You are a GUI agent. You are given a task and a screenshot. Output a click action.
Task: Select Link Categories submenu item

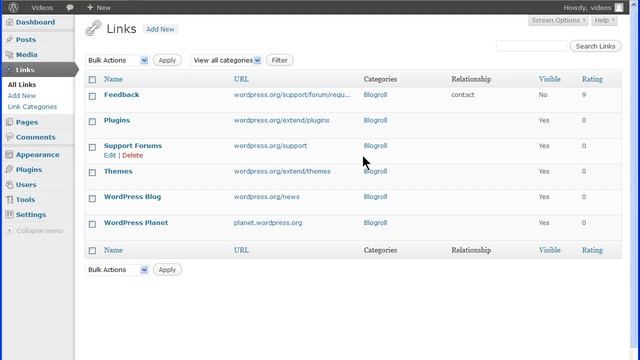[32, 107]
